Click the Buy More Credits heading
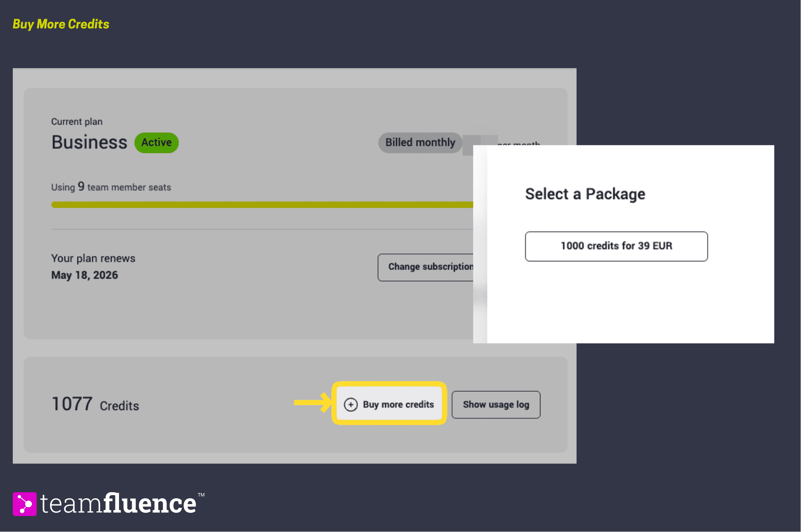Viewport: 801px width, 532px height. point(61,24)
